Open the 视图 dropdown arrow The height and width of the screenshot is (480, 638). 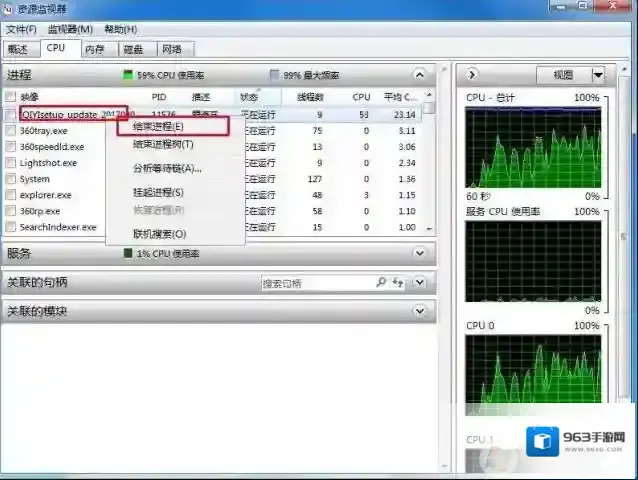point(598,75)
